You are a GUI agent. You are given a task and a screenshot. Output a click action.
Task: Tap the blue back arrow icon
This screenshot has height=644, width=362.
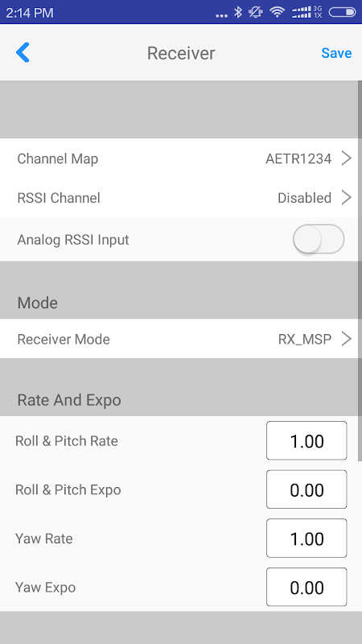pos(23,52)
